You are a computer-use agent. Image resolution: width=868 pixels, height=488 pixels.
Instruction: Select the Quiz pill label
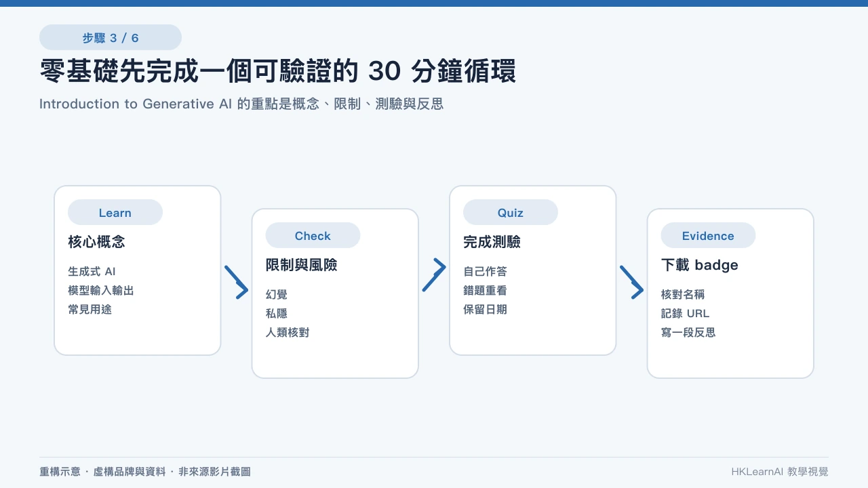[511, 212]
